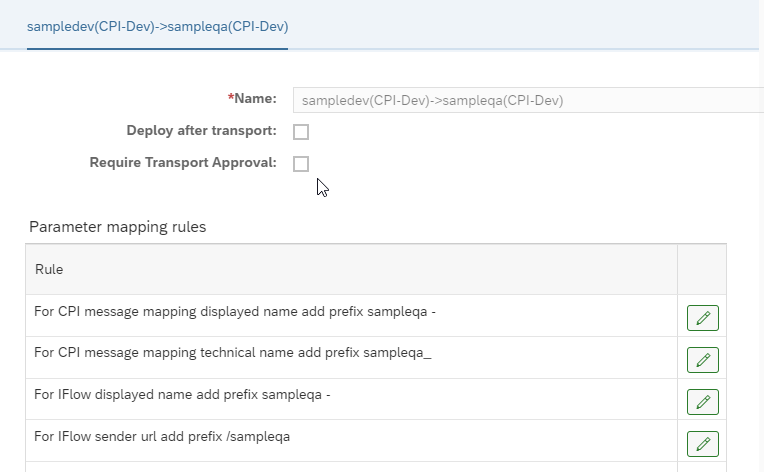Edit the CPI message mapping displayed name rule
The height and width of the screenshot is (472, 764).
(x=703, y=318)
